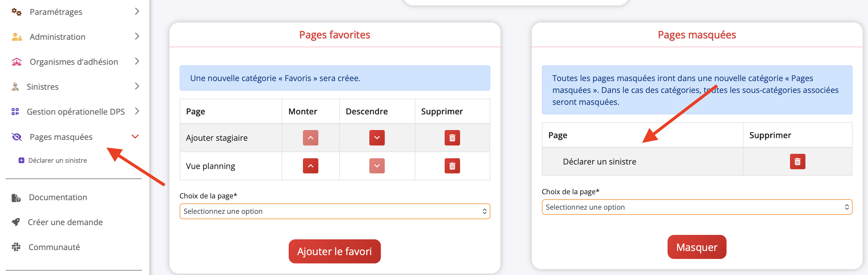Open 'Déclarer un sinistre' submenu entry
The image size is (868, 275).
pos(58,160)
